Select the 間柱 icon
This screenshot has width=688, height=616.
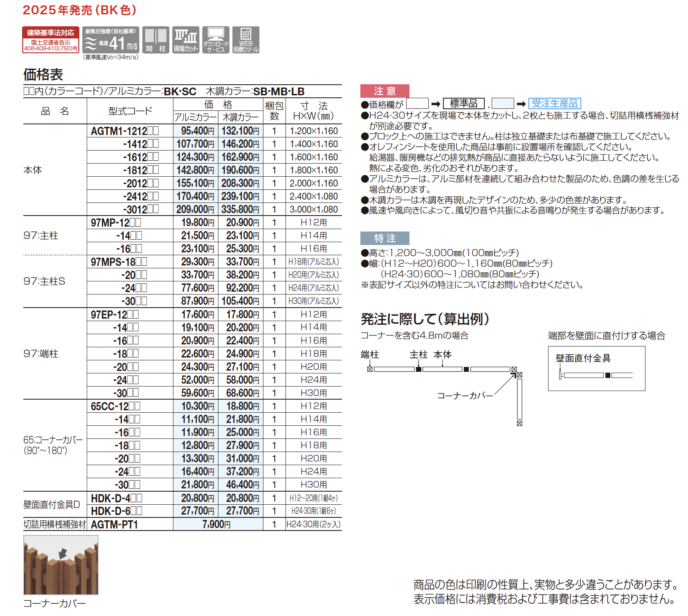coord(156,40)
